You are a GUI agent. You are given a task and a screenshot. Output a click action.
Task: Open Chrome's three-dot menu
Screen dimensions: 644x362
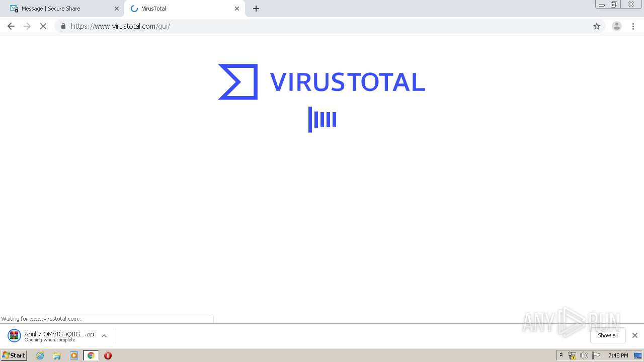click(x=633, y=26)
